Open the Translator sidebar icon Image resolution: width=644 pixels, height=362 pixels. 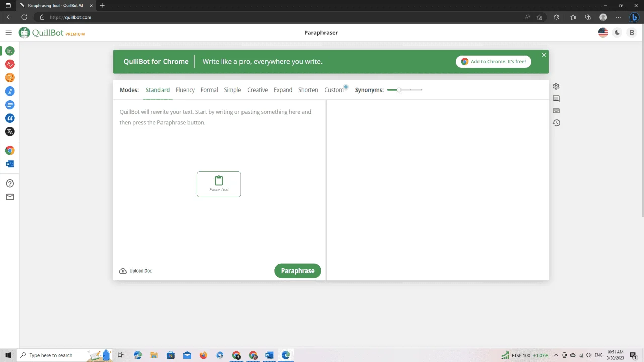(10, 131)
